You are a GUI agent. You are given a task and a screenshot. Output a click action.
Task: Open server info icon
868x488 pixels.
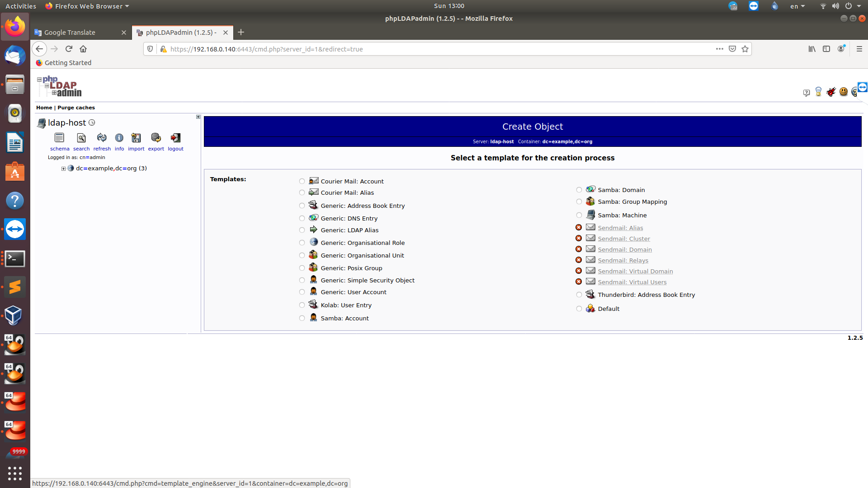point(119,138)
